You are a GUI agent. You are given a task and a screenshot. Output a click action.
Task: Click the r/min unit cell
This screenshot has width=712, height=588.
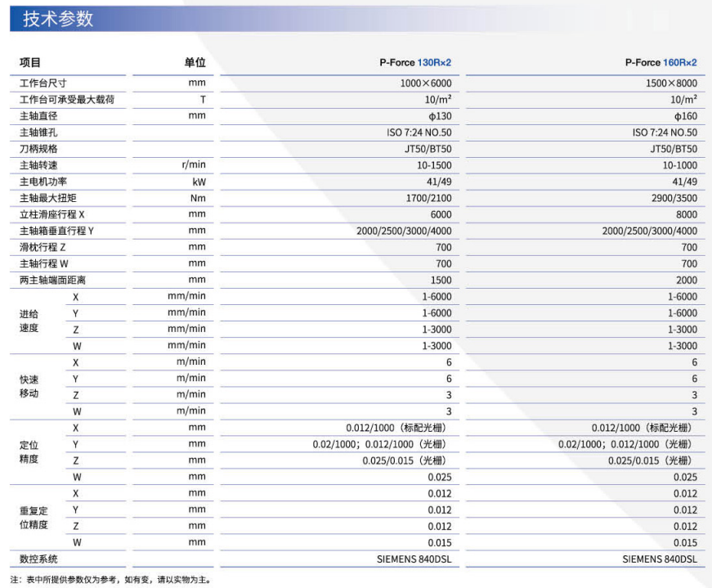[194, 164]
